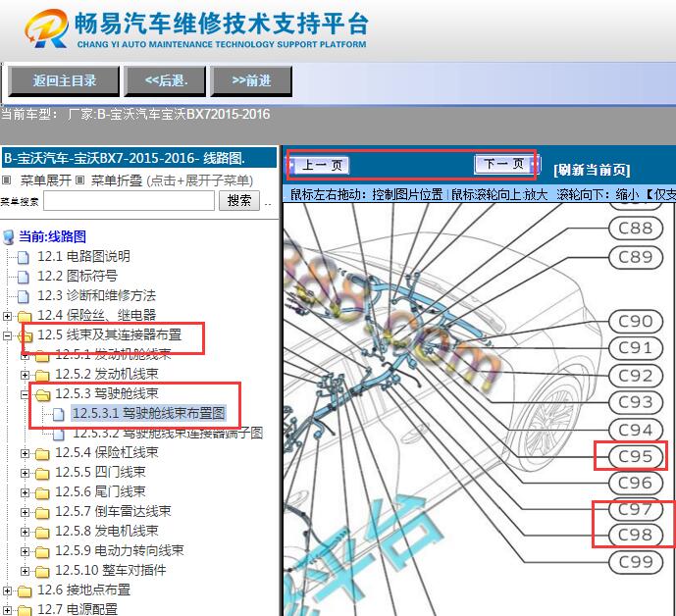Expand the 12.6 接地点布置 node
Screen dimensions: 676x616
(x=7, y=590)
